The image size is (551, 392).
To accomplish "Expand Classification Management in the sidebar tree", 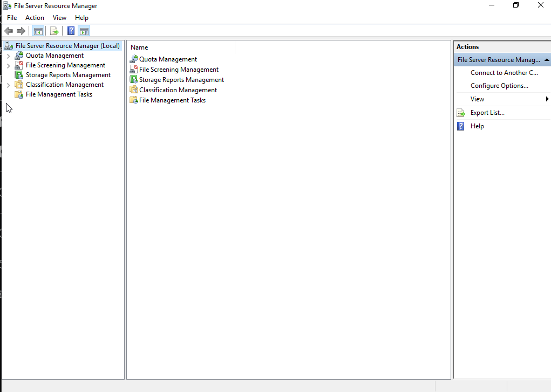I will [9, 85].
